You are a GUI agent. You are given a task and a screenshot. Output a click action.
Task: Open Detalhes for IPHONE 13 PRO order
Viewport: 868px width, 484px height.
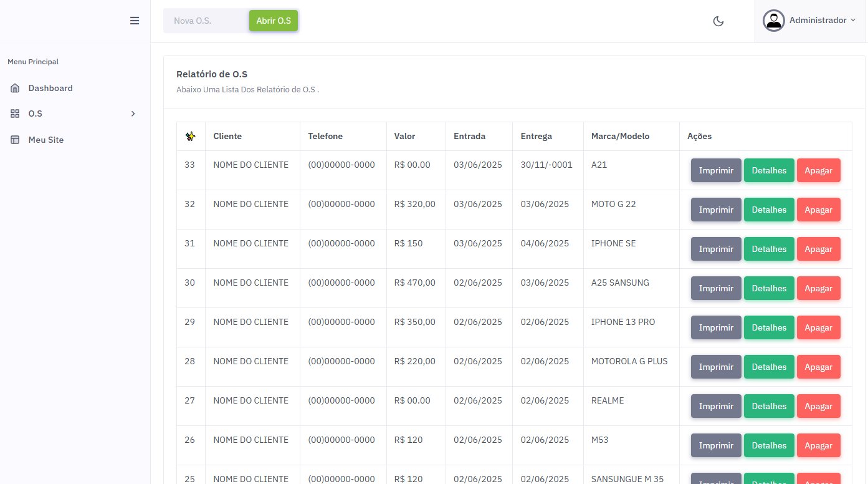[x=768, y=327]
